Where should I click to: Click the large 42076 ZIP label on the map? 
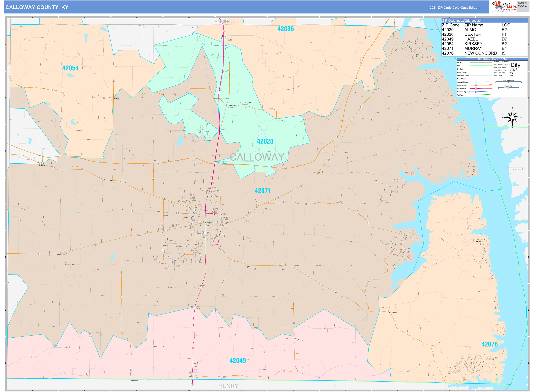tap(489, 344)
